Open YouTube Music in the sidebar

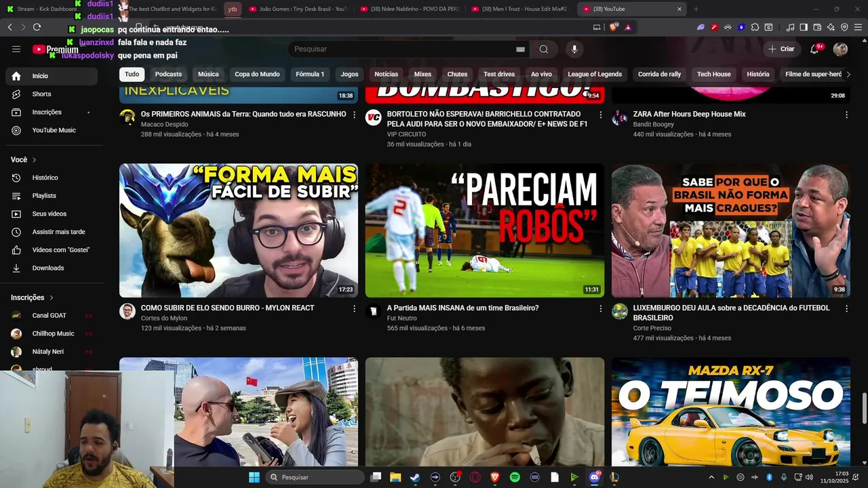click(52, 130)
